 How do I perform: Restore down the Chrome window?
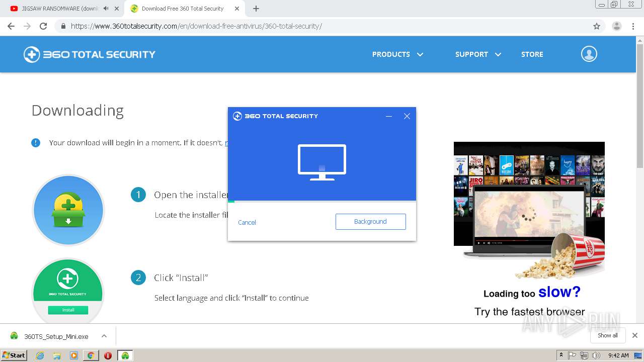tap(614, 5)
